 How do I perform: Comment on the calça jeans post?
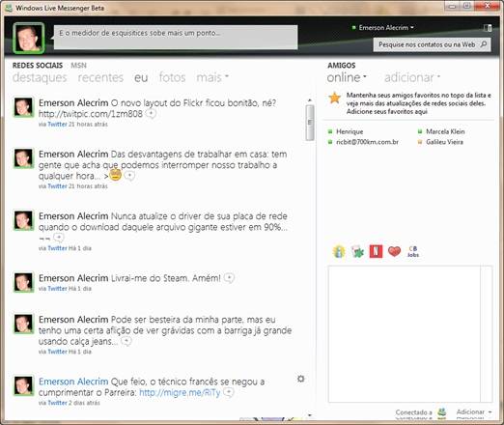(x=126, y=341)
